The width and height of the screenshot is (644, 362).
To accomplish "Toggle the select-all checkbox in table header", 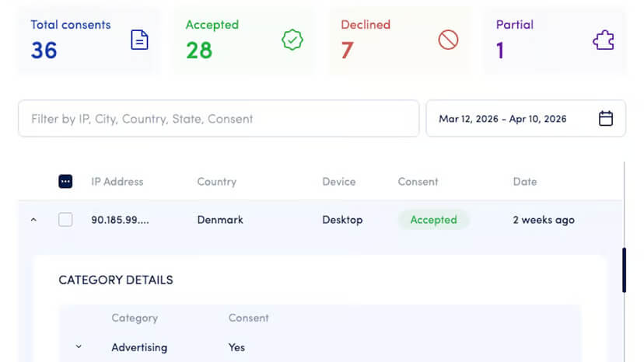I will pyautogui.click(x=65, y=182).
